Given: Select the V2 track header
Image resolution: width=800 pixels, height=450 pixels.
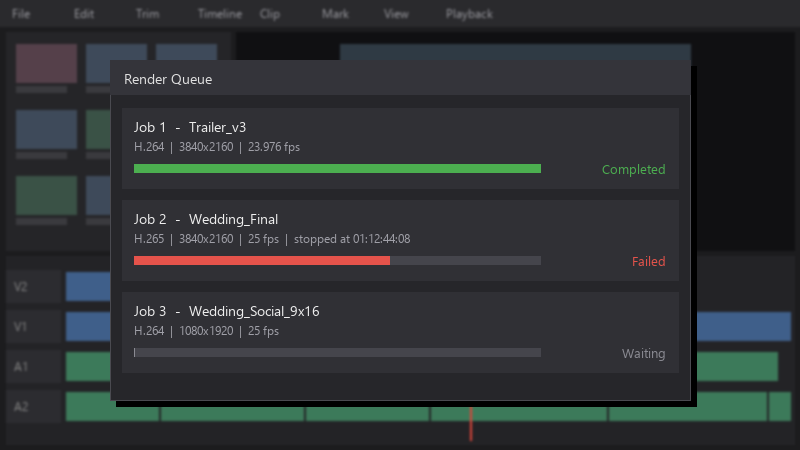Looking at the screenshot, I should tap(34, 286).
